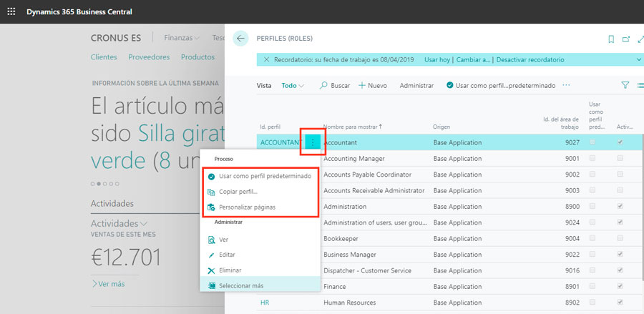Expand the Actividades chevron heading

tap(119, 223)
